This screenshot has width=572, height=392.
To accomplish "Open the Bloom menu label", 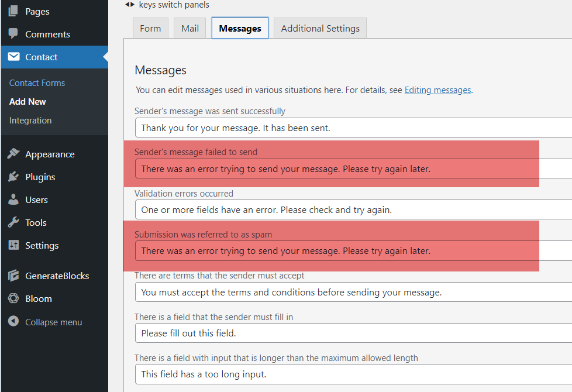I will pos(38,299).
